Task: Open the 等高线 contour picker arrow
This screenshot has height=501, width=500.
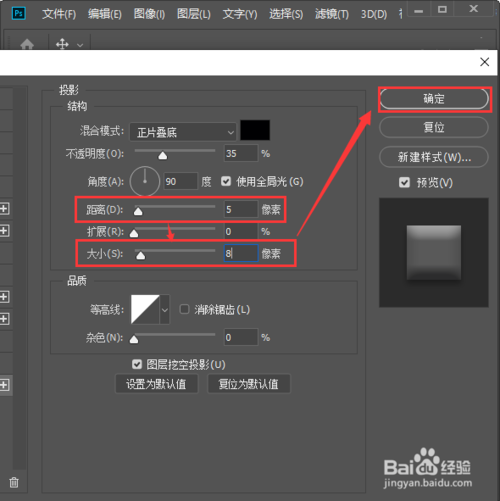Action: click(x=165, y=310)
